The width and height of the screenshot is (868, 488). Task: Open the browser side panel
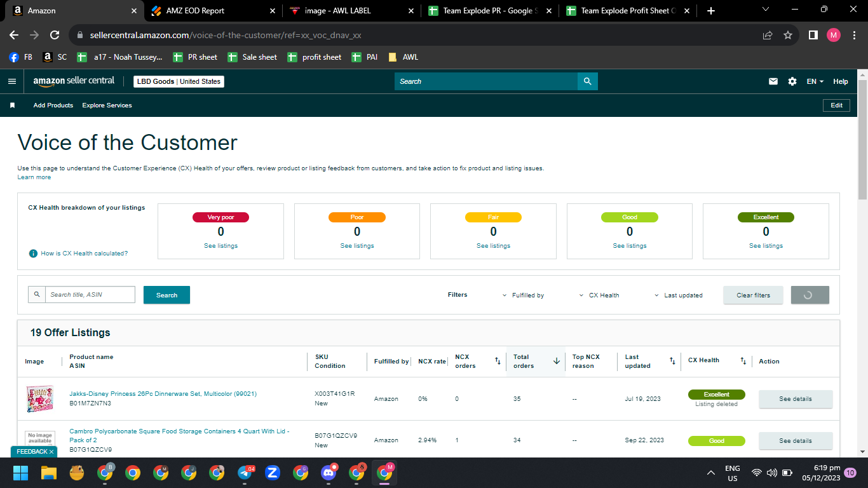(x=813, y=36)
